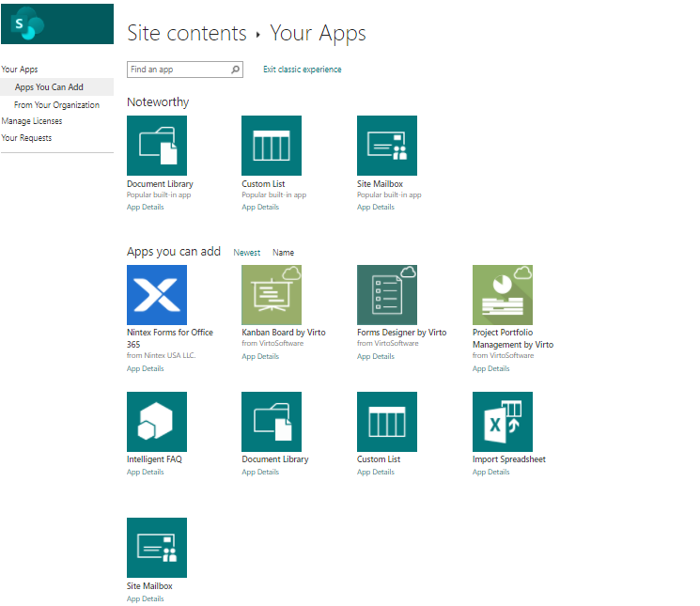Open App Details for Intelligent FAQ

(145, 473)
